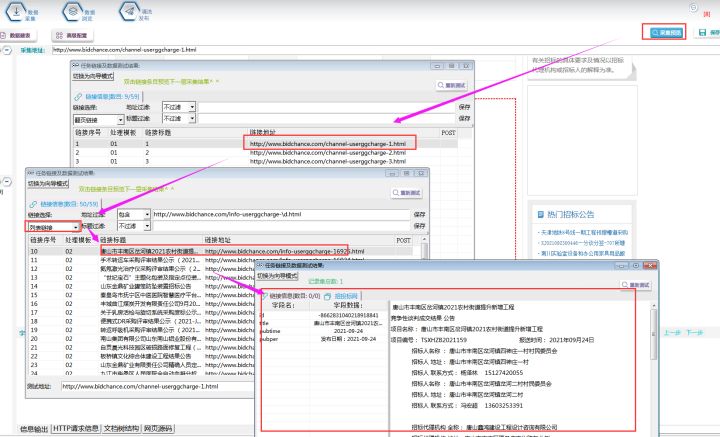The width and height of the screenshot is (720, 437).
Task: Click 重新测试 in the front test window
Action: pyautogui.click(x=636, y=285)
